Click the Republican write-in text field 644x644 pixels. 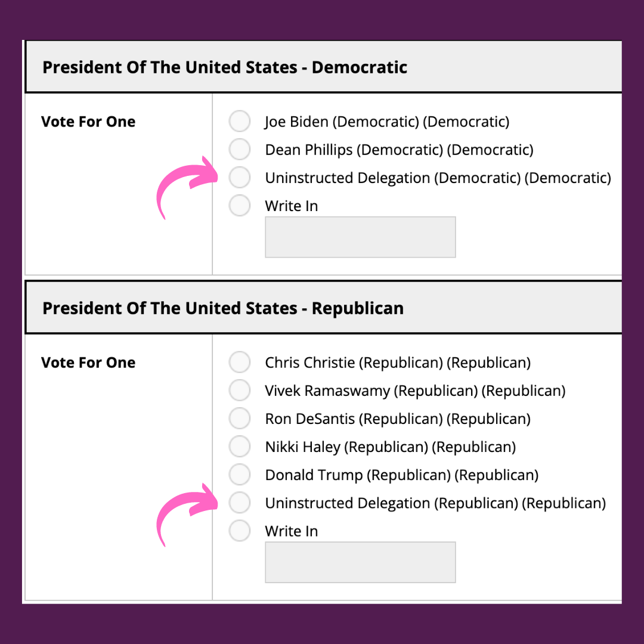click(x=360, y=562)
